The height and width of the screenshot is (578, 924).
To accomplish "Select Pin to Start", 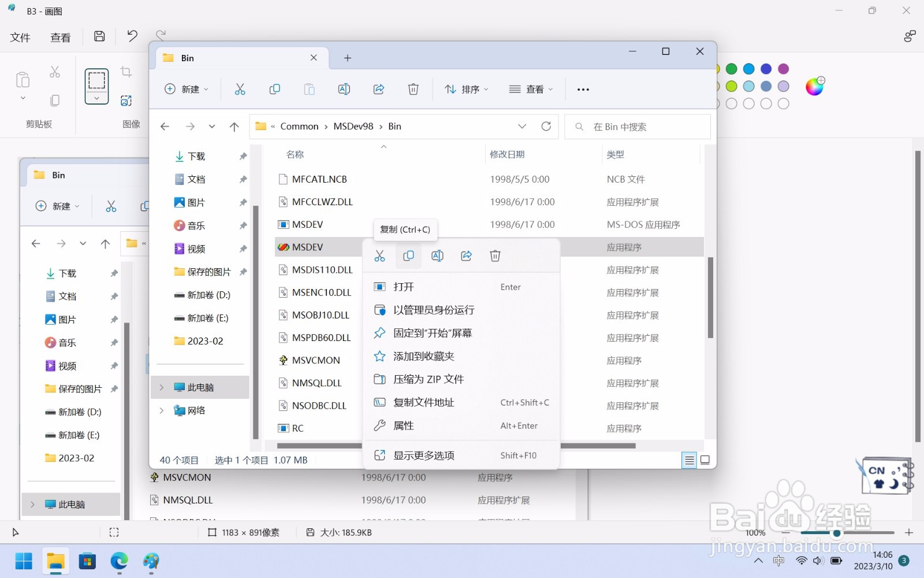I will click(461, 333).
